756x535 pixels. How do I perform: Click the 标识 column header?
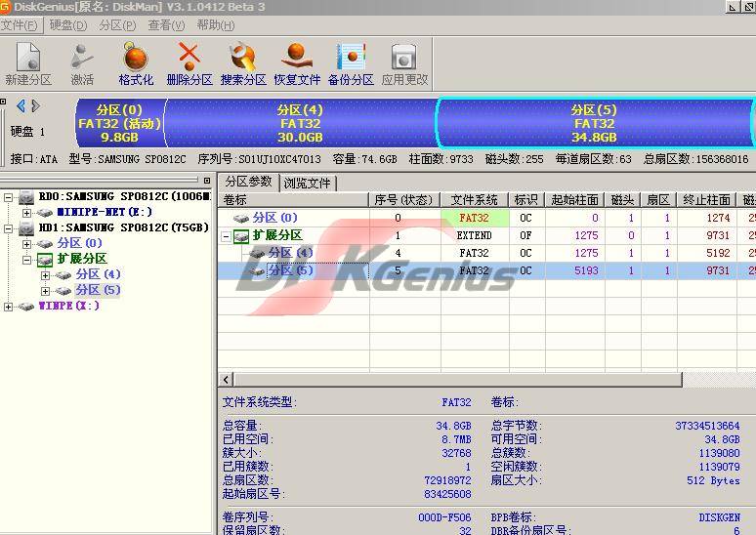[x=526, y=200]
